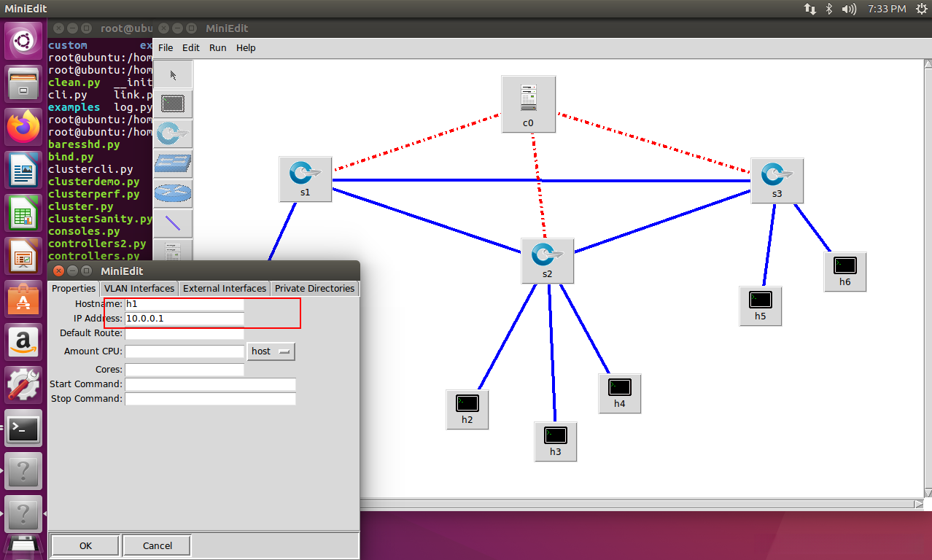This screenshot has width=932, height=560.
Task: Open System Settings from launcher
Action: coord(23,385)
